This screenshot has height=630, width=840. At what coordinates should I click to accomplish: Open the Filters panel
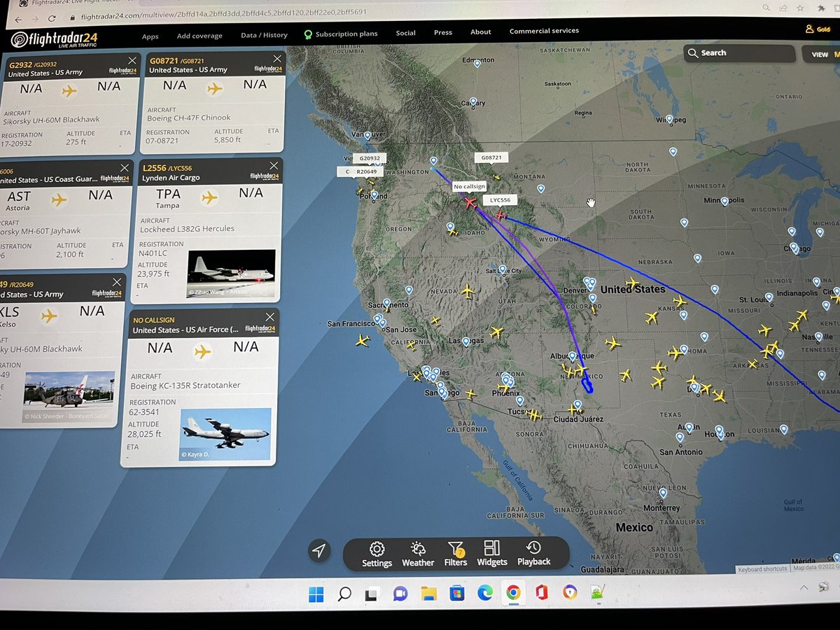[456, 554]
